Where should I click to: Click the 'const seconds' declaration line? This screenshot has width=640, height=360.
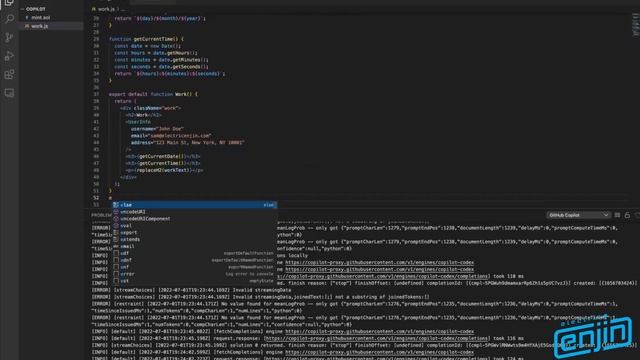tap(161, 67)
